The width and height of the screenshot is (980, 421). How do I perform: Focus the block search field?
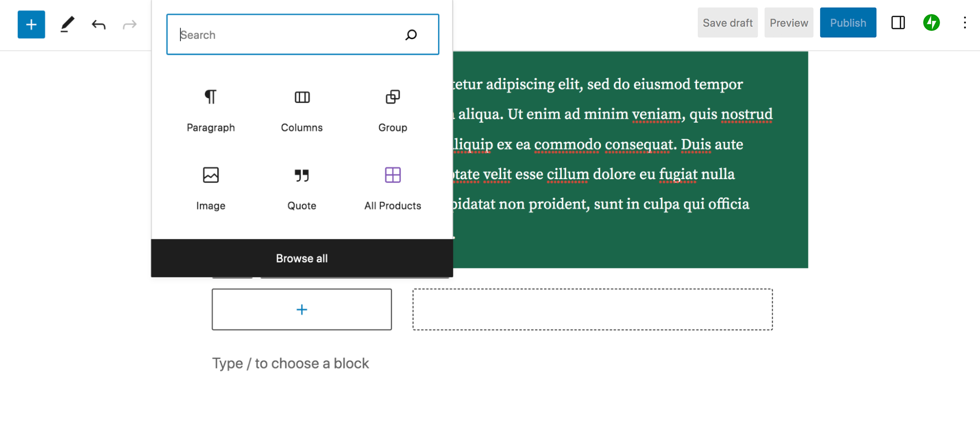point(289,34)
